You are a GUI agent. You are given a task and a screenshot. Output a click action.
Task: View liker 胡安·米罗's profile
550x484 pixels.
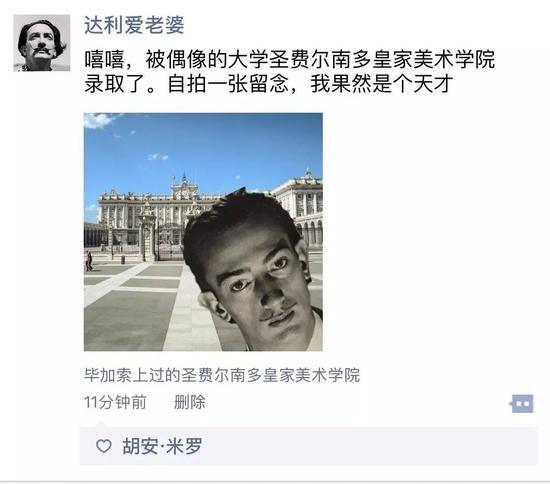pyautogui.click(x=162, y=446)
